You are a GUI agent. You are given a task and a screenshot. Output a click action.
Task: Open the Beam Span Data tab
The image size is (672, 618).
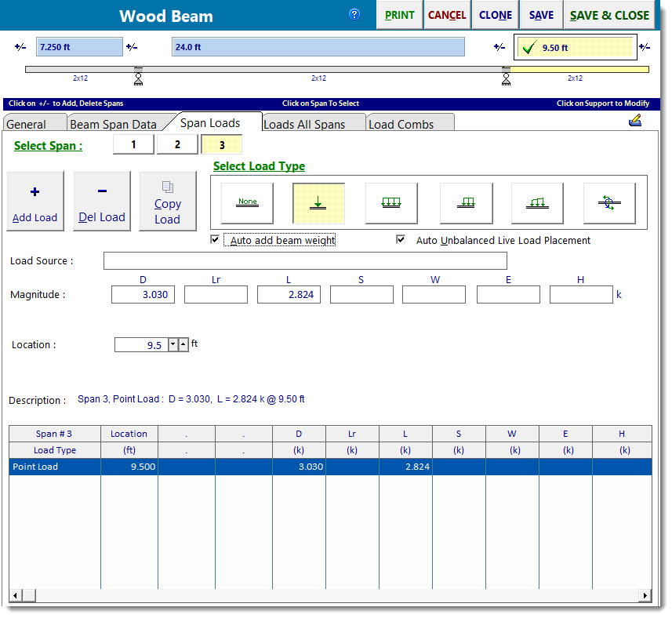tap(113, 124)
